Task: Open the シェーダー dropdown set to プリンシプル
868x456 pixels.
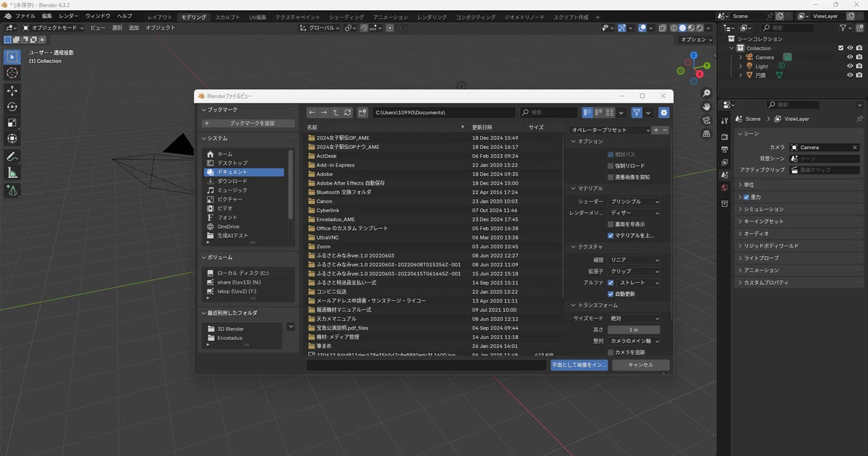Action: (x=634, y=201)
